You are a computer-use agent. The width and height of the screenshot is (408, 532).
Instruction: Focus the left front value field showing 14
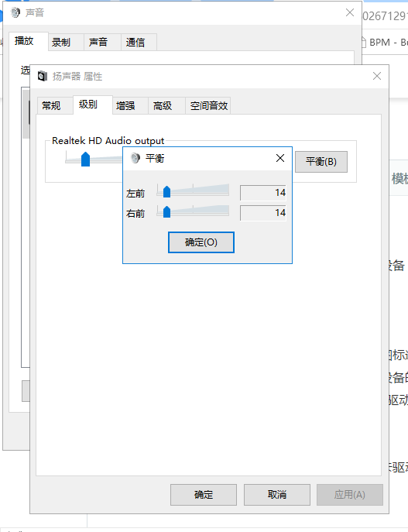pyautogui.click(x=263, y=193)
